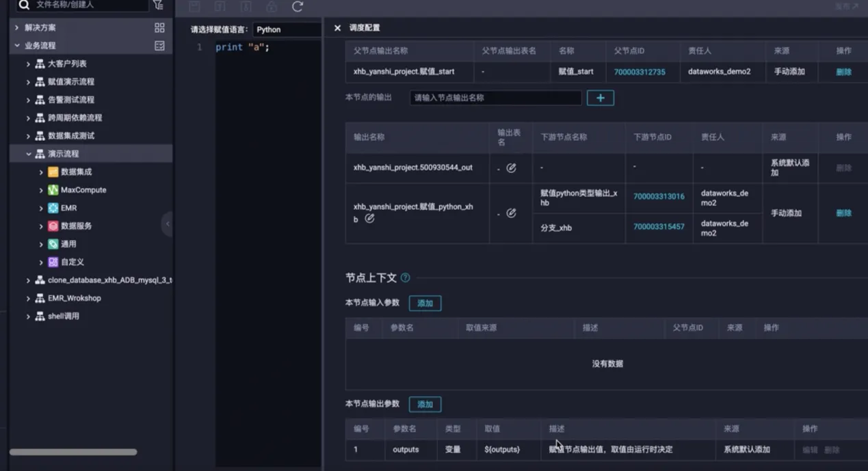This screenshot has width=868, height=471.
Task: Click 删除 for the 赋值_start parent row
Action: [843, 72]
